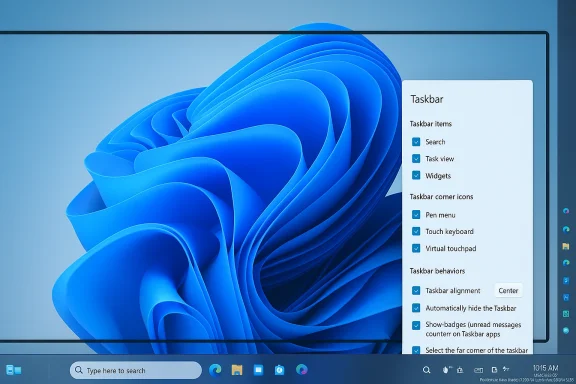Click the Taskbar behaviors section label
Viewport: 576px width, 384px height.
pos(437,271)
